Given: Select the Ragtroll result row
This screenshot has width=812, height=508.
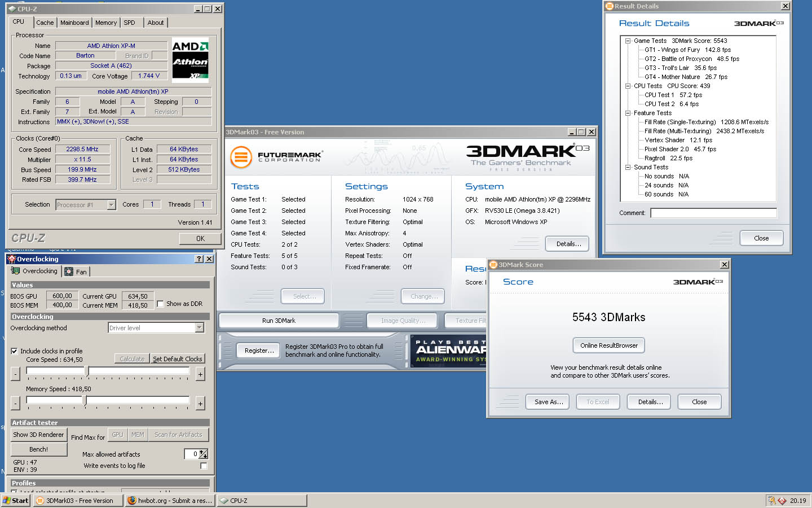Looking at the screenshot, I should tap(668, 158).
